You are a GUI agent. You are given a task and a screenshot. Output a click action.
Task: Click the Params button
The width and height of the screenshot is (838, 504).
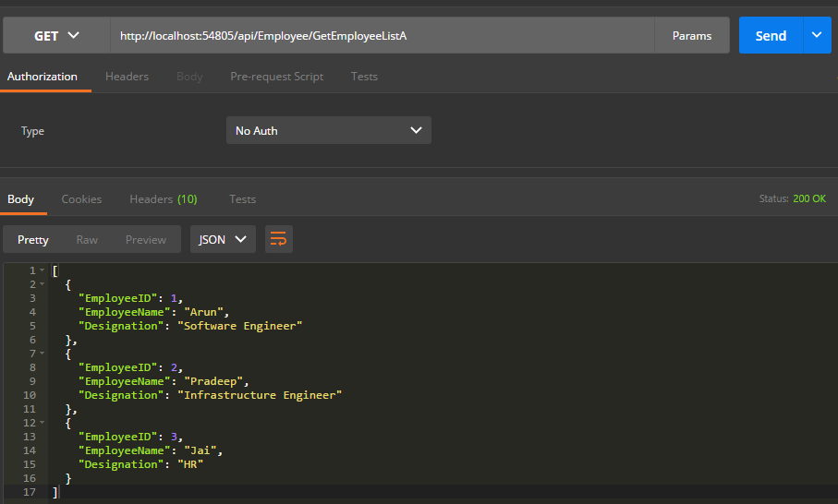(x=692, y=36)
